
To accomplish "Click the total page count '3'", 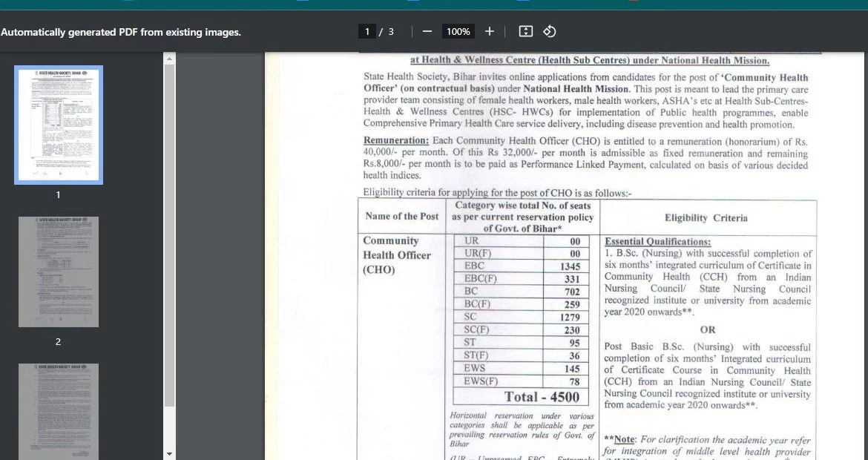I will click(391, 32).
